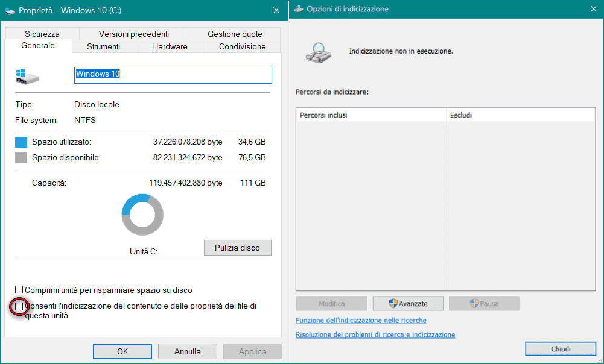Viewport: 604px width, 364px height.
Task: Click the Opzioni di indicizzazione title bar icon
Action: click(x=299, y=9)
